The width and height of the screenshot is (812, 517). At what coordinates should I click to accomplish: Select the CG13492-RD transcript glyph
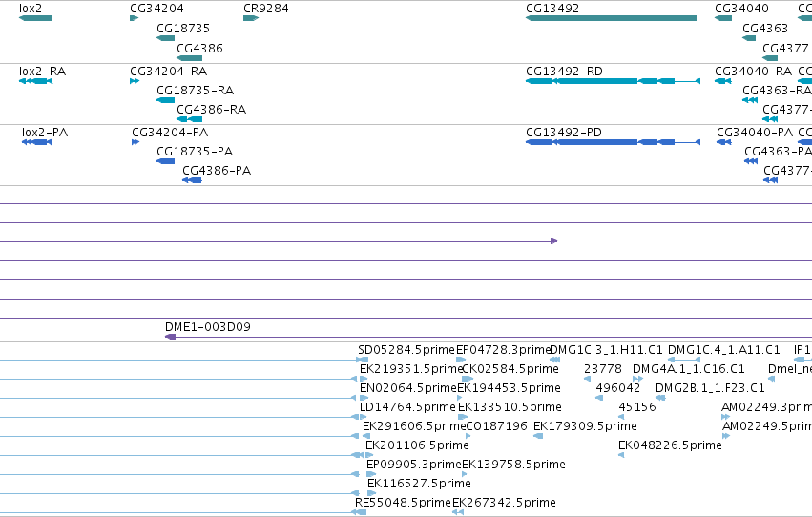tap(614, 81)
